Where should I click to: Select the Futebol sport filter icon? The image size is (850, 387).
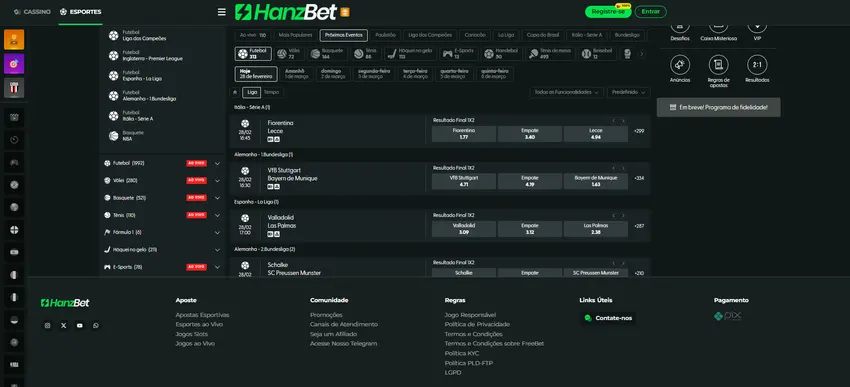tap(253, 54)
